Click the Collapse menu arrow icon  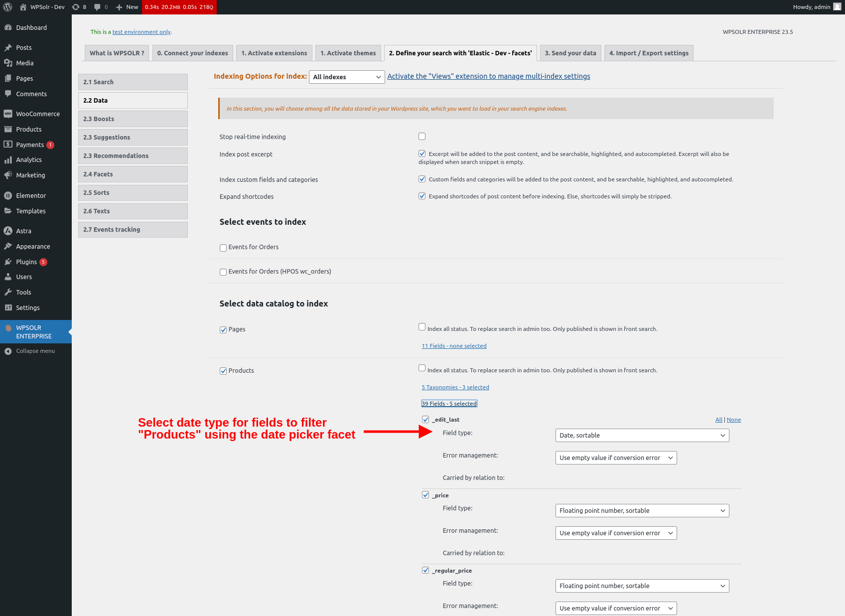pos(8,351)
